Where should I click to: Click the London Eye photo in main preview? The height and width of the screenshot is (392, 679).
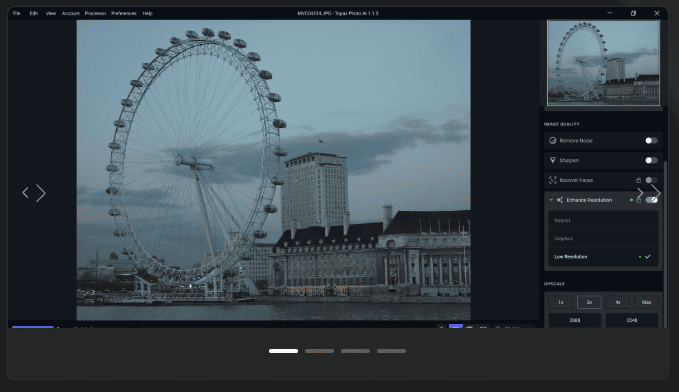pyautogui.click(x=274, y=170)
